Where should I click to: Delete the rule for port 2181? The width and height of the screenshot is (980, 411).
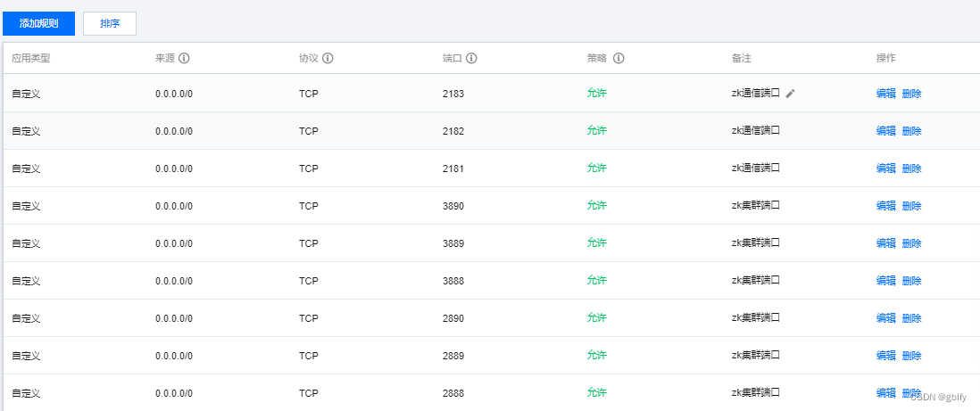coord(911,169)
